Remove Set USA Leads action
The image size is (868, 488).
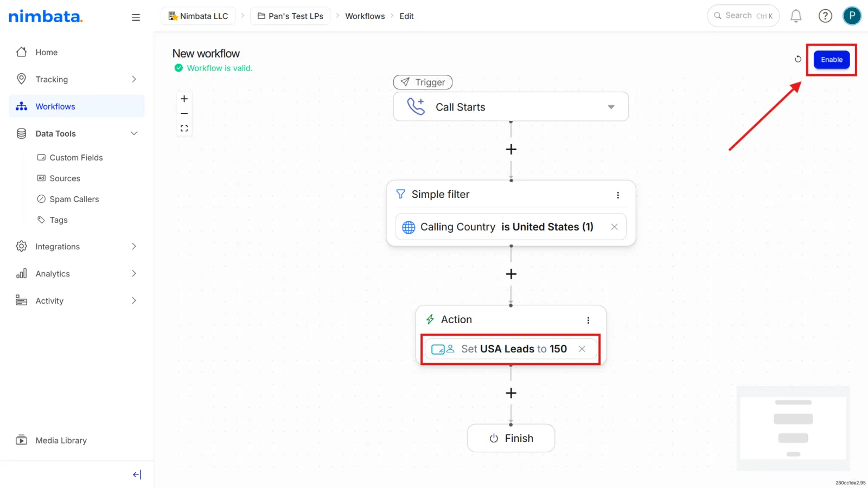[582, 349]
